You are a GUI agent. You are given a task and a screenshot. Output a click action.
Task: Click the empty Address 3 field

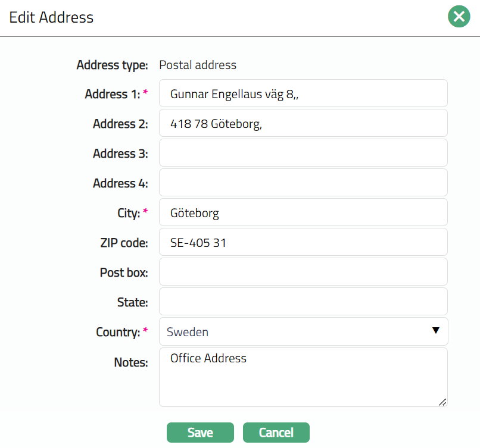coord(303,153)
